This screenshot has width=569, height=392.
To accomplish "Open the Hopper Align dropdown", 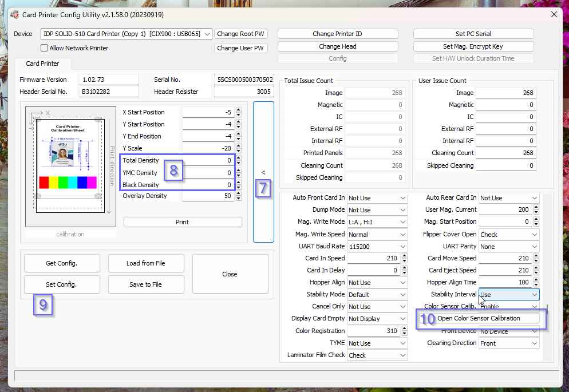I will pos(377,283).
